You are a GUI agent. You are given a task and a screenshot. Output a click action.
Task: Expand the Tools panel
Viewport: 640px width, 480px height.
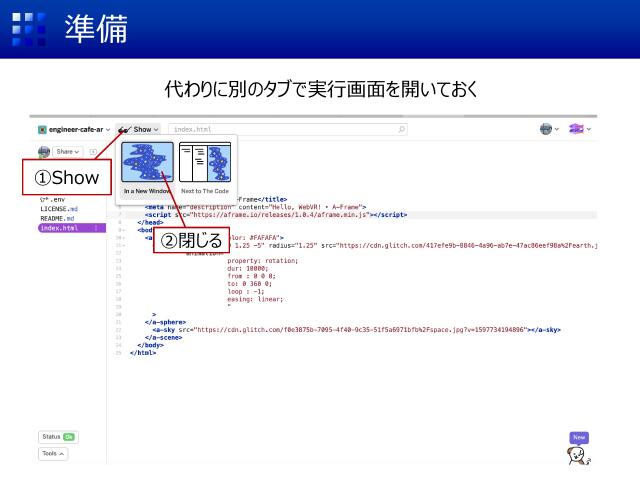(54, 453)
